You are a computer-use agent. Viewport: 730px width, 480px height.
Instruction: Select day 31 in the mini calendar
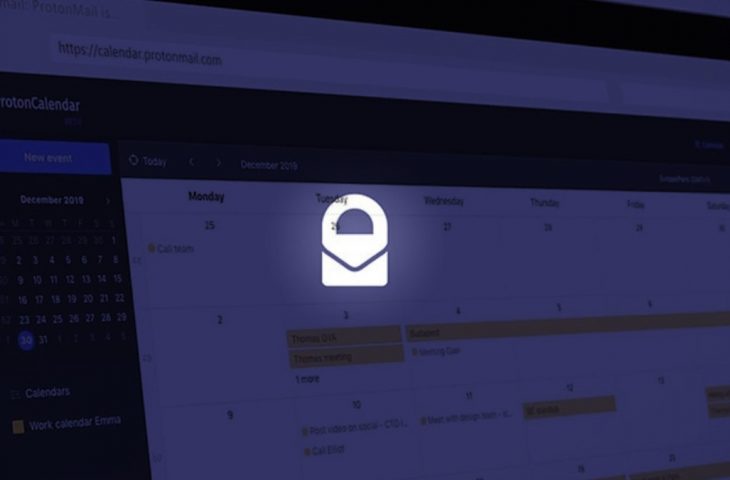43,339
